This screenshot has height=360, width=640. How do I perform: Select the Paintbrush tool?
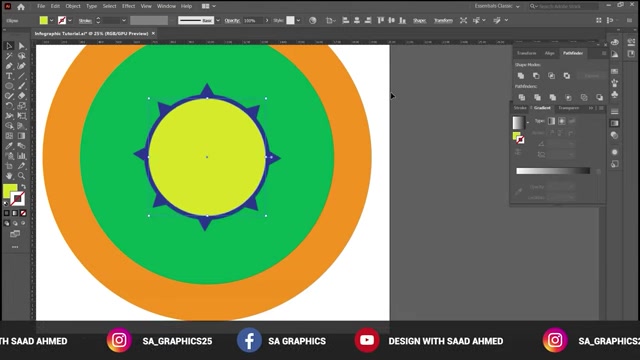pos(21,86)
